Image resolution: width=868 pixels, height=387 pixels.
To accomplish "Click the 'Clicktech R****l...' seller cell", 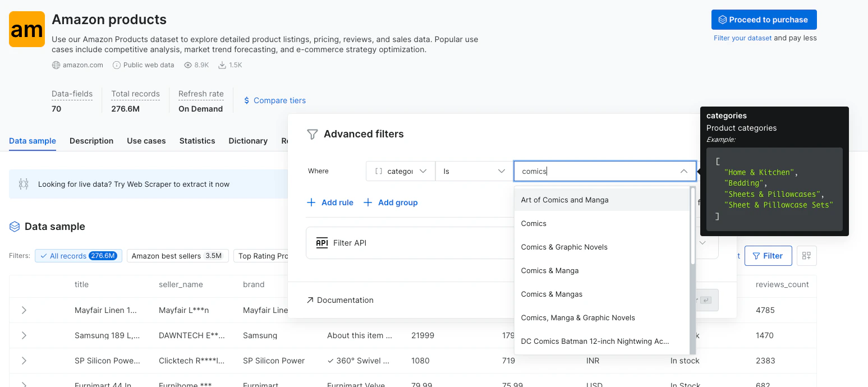I will (192, 361).
